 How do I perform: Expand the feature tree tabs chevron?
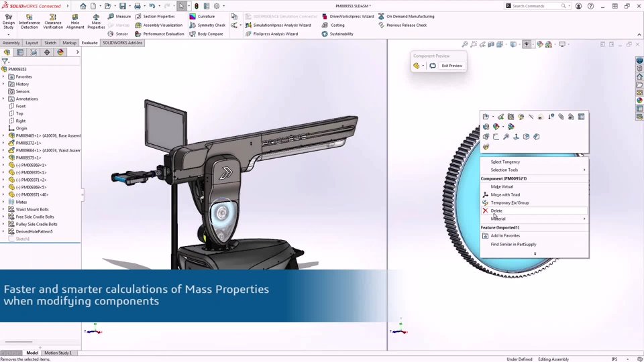pyautogui.click(x=77, y=52)
